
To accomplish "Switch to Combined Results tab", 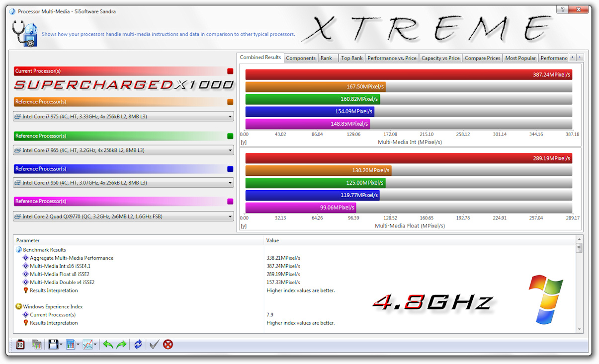I will coord(260,57).
